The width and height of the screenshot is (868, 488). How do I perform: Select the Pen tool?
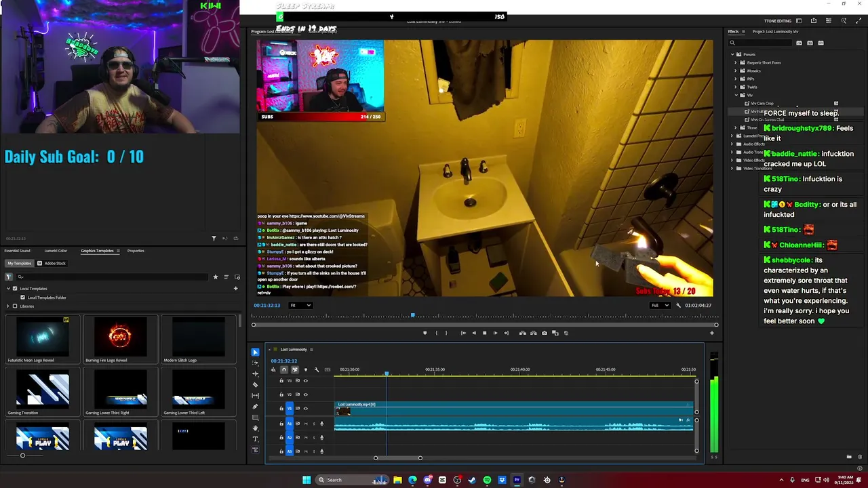pos(255,407)
